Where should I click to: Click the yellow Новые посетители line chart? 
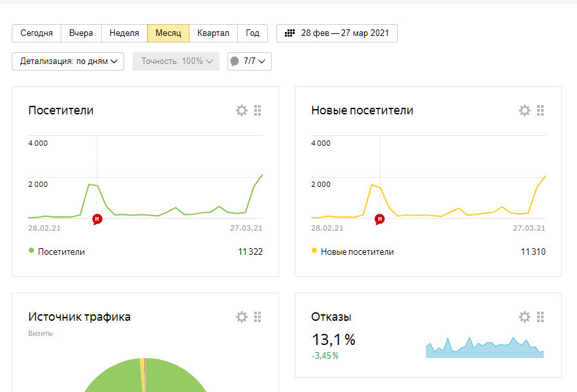428,197
